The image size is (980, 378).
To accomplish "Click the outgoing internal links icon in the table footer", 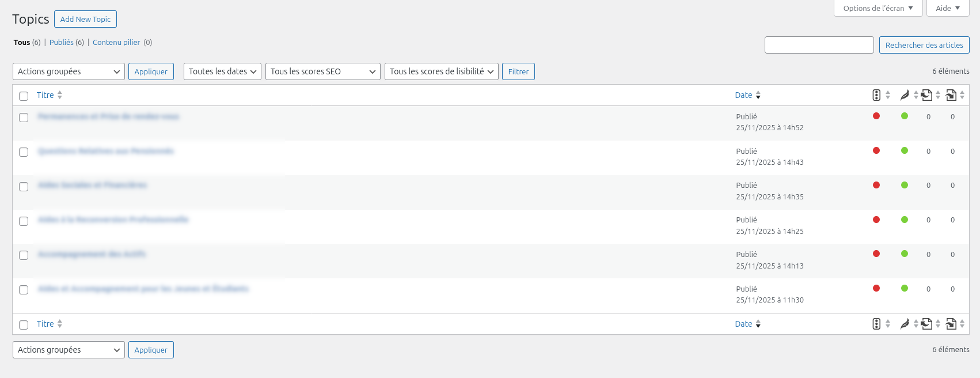I will coord(926,324).
